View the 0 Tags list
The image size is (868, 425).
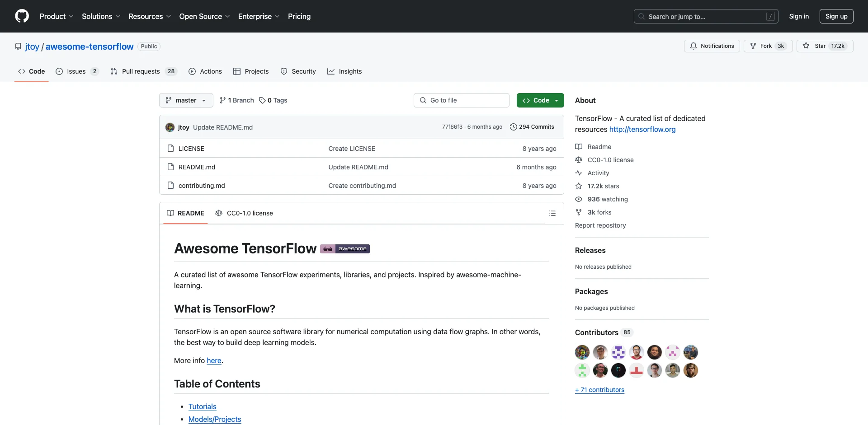pos(273,100)
